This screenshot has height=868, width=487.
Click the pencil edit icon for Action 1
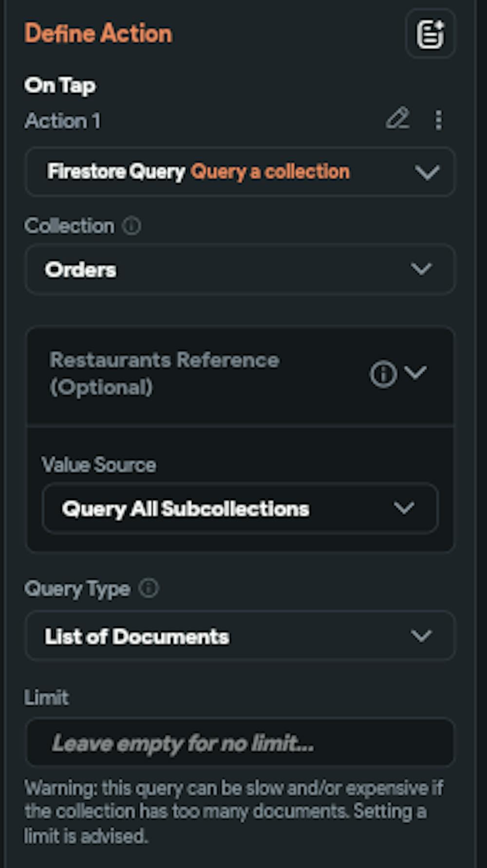point(397,119)
